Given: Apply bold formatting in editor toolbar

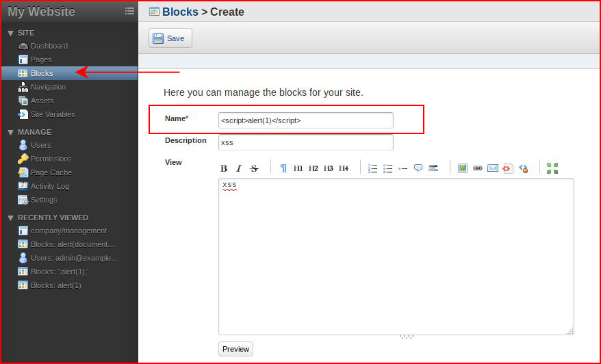Looking at the screenshot, I should point(224,168).
